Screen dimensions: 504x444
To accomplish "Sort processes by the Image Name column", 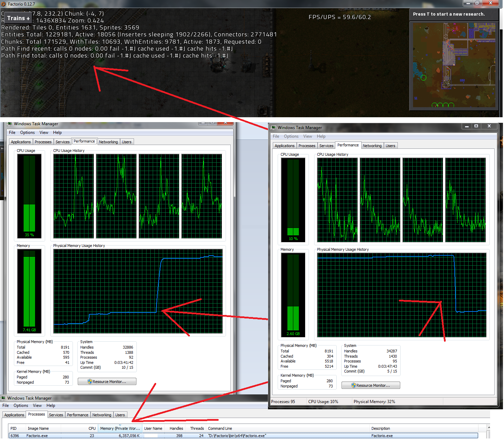I will [x=43, y=428].
